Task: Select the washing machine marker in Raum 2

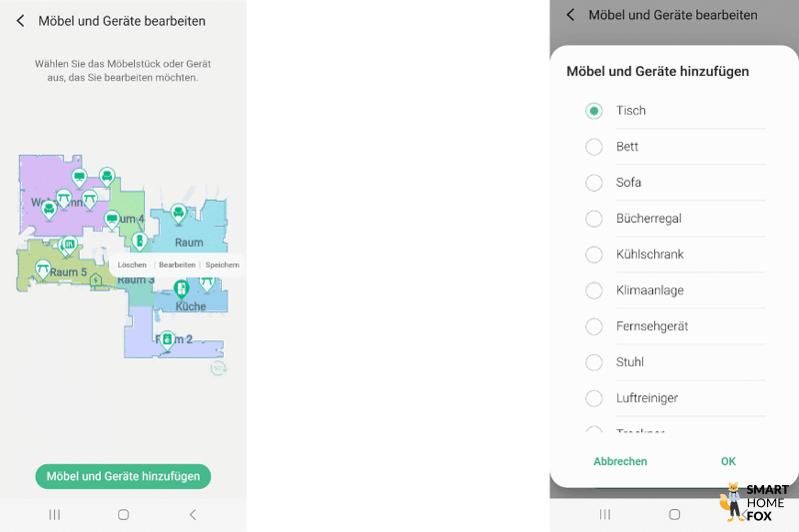Action: pos(167,339)
